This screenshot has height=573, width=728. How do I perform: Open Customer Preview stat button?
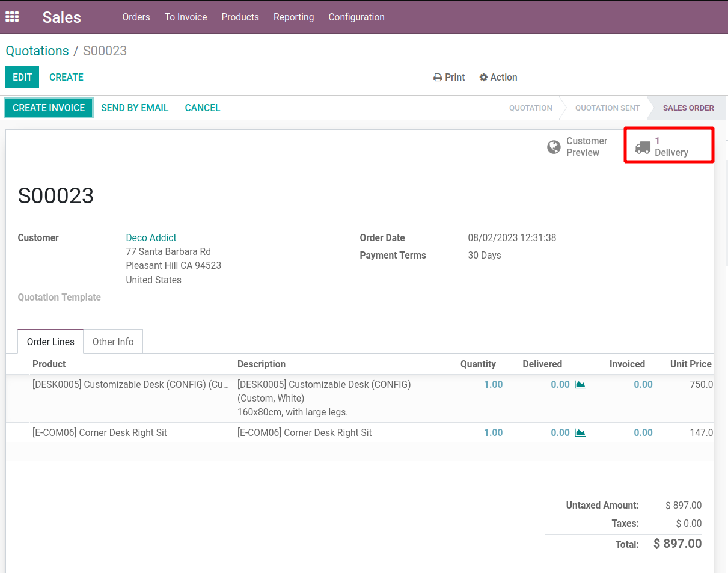coord(580,147)
